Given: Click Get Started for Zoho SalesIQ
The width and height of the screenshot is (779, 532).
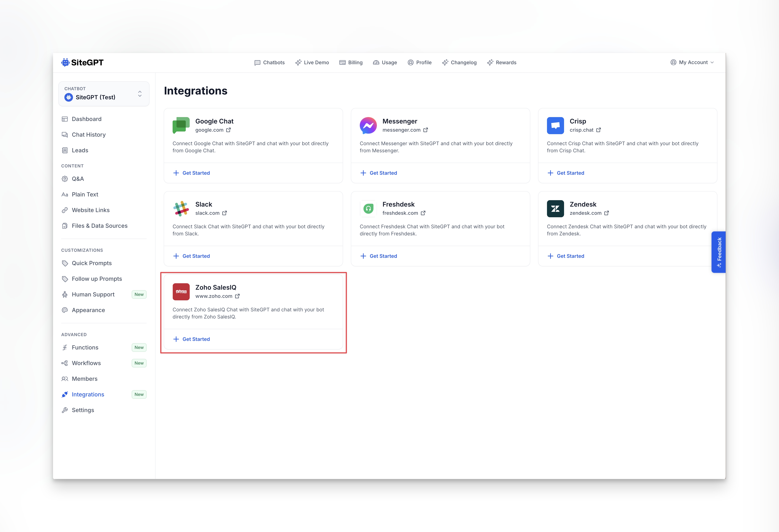Looking at the screenshot, I should [196, 339].
